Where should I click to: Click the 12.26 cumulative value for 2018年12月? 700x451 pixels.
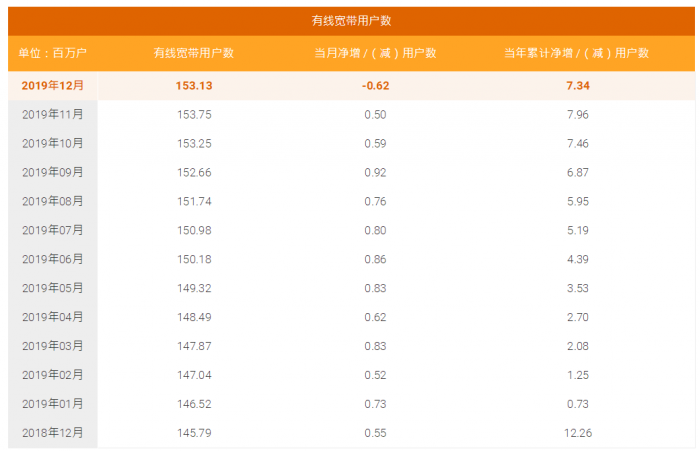[x=577, y=433]
